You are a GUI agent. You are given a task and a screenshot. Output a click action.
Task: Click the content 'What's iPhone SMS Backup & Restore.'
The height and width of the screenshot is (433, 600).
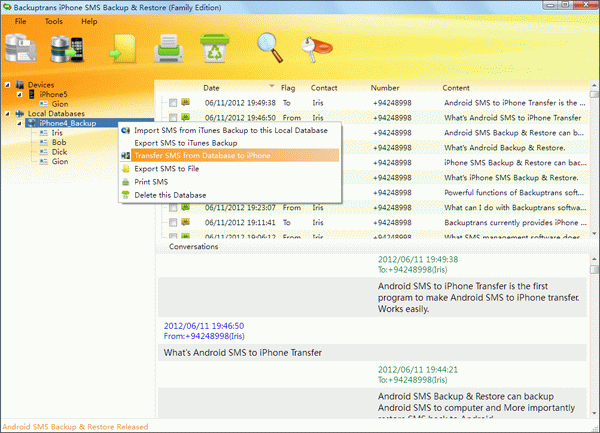[x=511, y=178]
